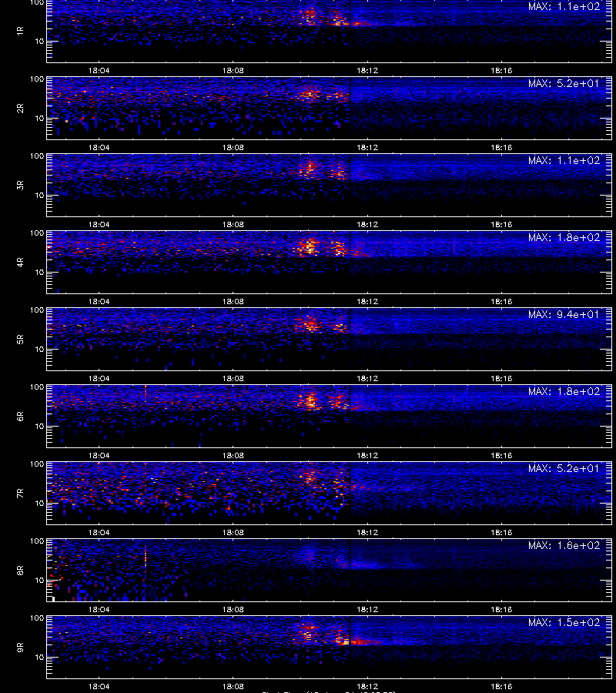Select the 'MAX: 5.2e+01' text in 7R panel
This screenshot has width=616, height=693.
pos(564,468)
